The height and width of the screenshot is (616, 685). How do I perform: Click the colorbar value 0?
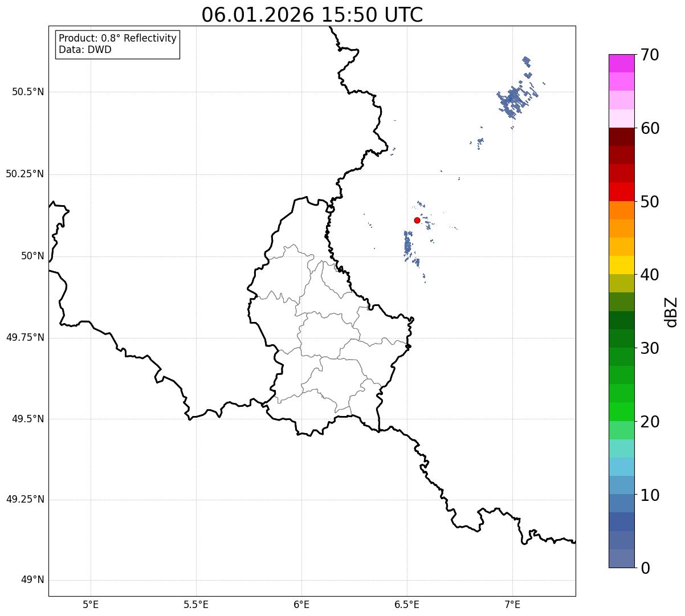coord(645,568)
